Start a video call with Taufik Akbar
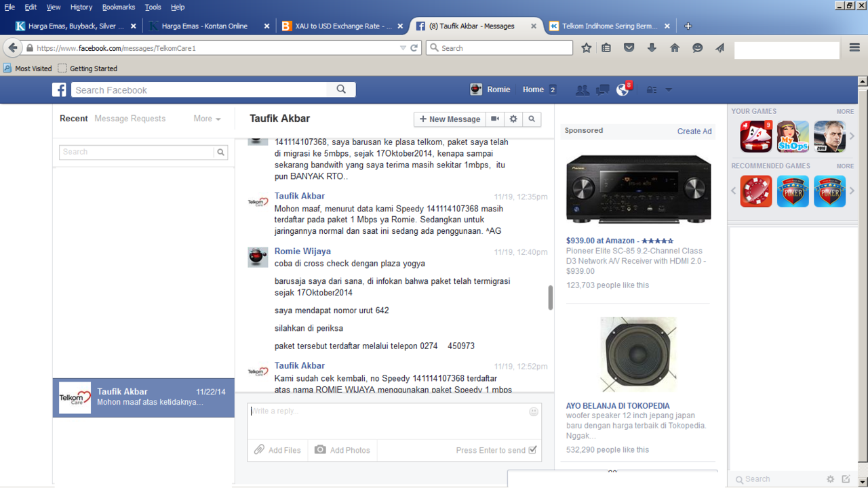The height and width of the screenshot is (488, 868). (x=495, y=119)
